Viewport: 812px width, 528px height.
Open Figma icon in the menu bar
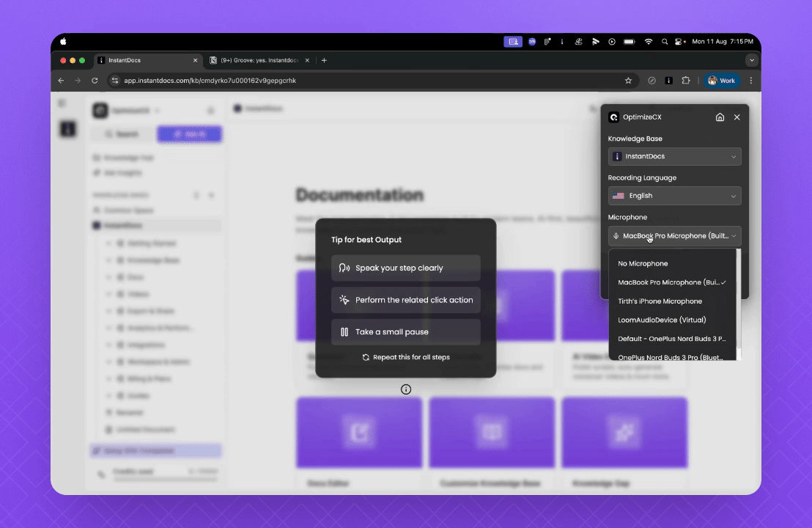[547, 42]
